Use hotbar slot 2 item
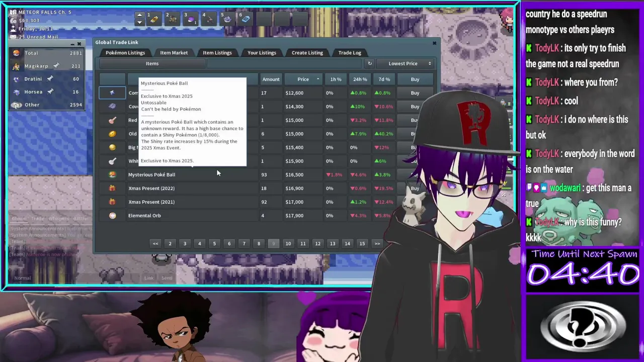 pos(173,19)
